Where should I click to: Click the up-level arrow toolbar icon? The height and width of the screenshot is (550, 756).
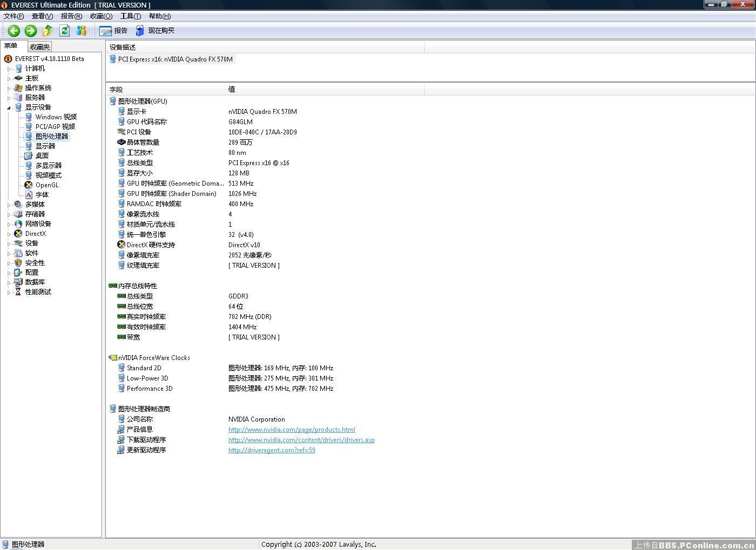coord(48,31)
